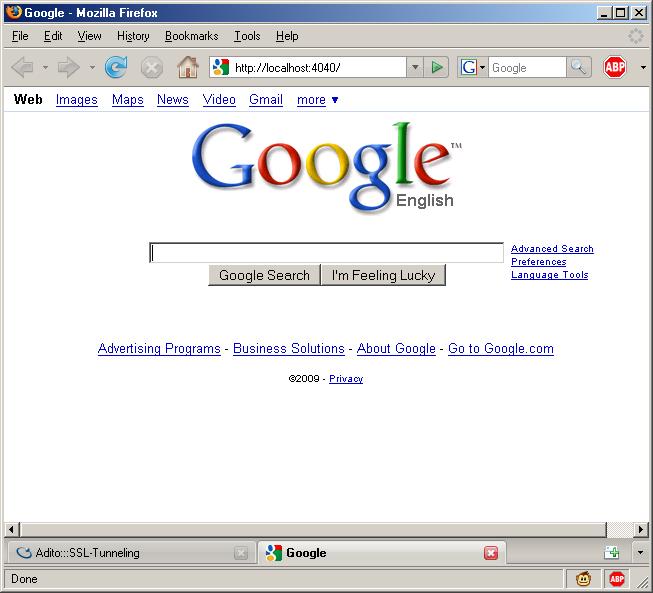The width and height of the screenshot is (653, 593).
Task: Click the Firefox logo in title bar
Action: click(14, 12)
